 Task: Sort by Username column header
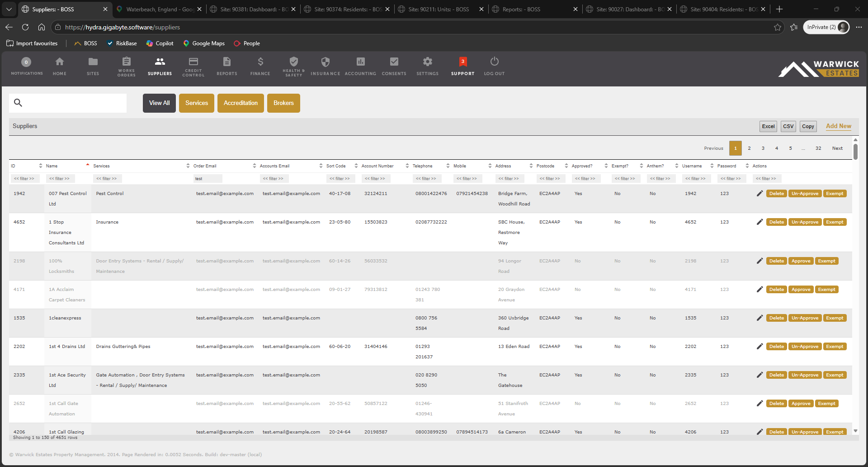pyautogui.click(x=698, y=166)
